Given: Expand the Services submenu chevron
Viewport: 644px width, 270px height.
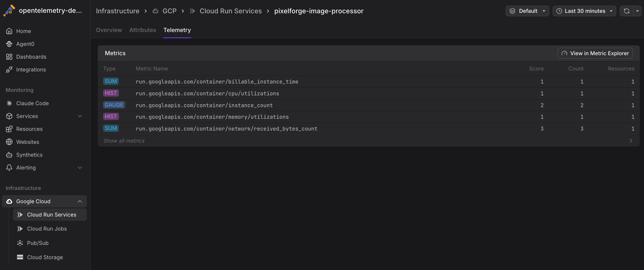Looking at the screenshot, I should coord(80,116).
